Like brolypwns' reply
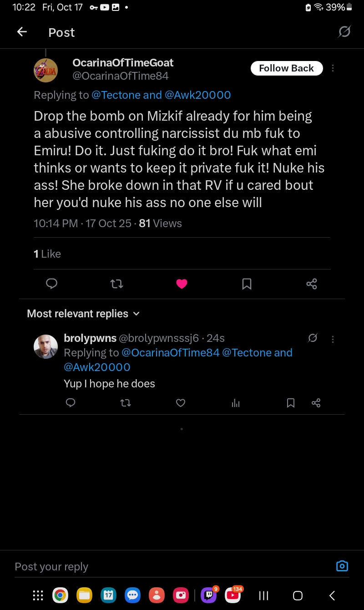The width and height of the screenshot is (364, 610). click(181, 403)
